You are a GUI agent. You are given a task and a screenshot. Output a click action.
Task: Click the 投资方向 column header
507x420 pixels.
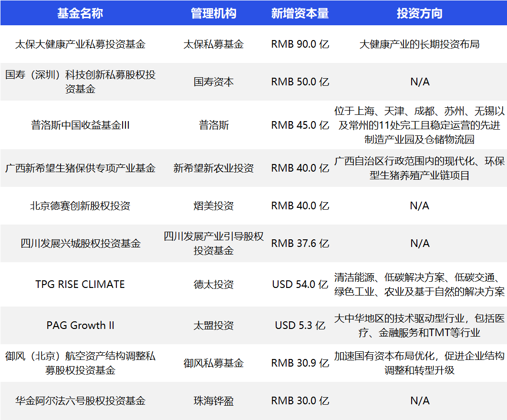[420, 13]
